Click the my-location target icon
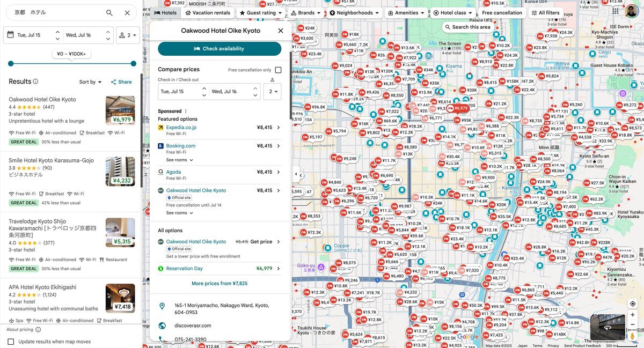 [633, 304]
